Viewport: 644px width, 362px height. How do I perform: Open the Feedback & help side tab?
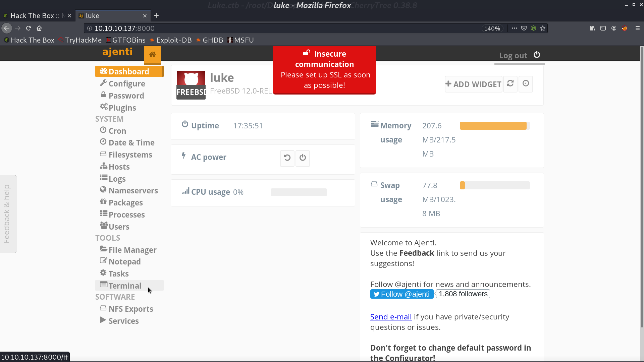coord(8,214)
